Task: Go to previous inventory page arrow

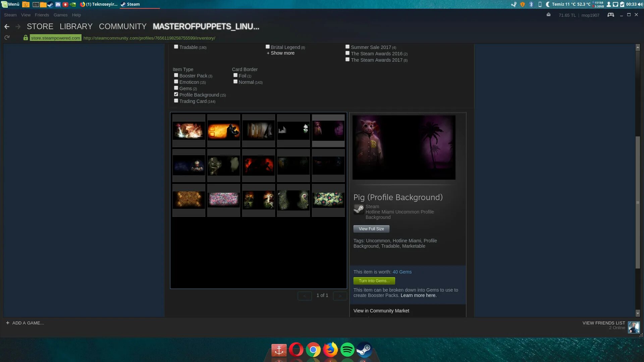Action: pos(305,296)
